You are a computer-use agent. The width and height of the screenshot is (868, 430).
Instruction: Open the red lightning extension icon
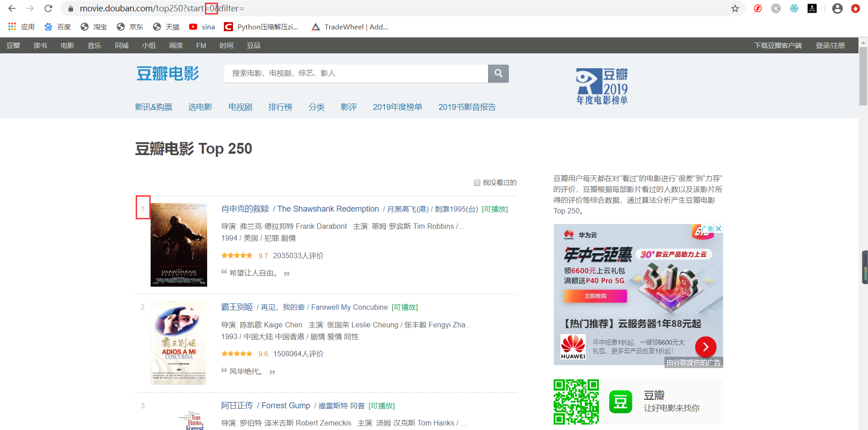pyautogui.click(x=758, y=9)
